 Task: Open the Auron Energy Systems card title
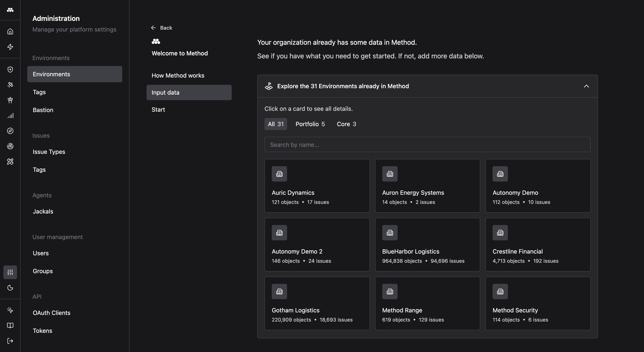coord(413,193)
